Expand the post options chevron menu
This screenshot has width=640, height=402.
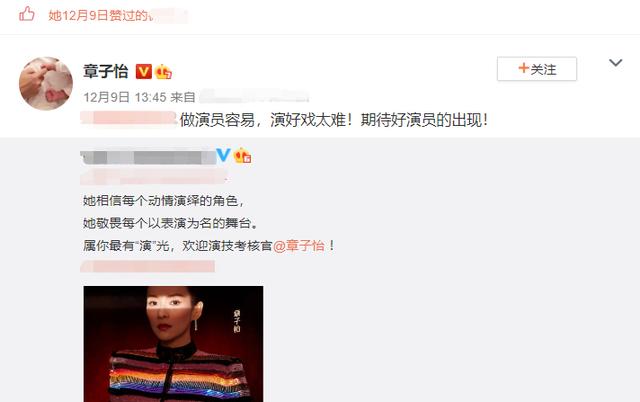[x=616, y=63]
